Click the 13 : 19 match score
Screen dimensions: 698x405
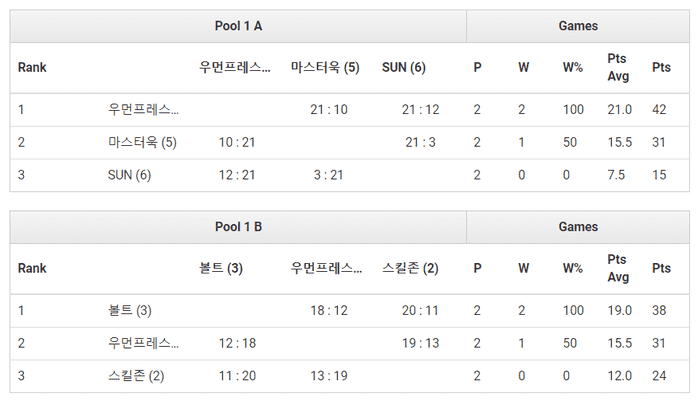click(329, 376)
